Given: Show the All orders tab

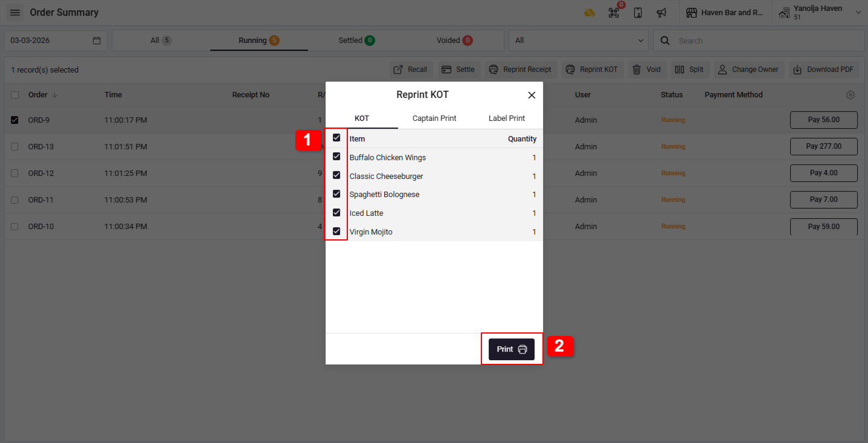Looking at the screenshot, I should [x=161, y=40].
